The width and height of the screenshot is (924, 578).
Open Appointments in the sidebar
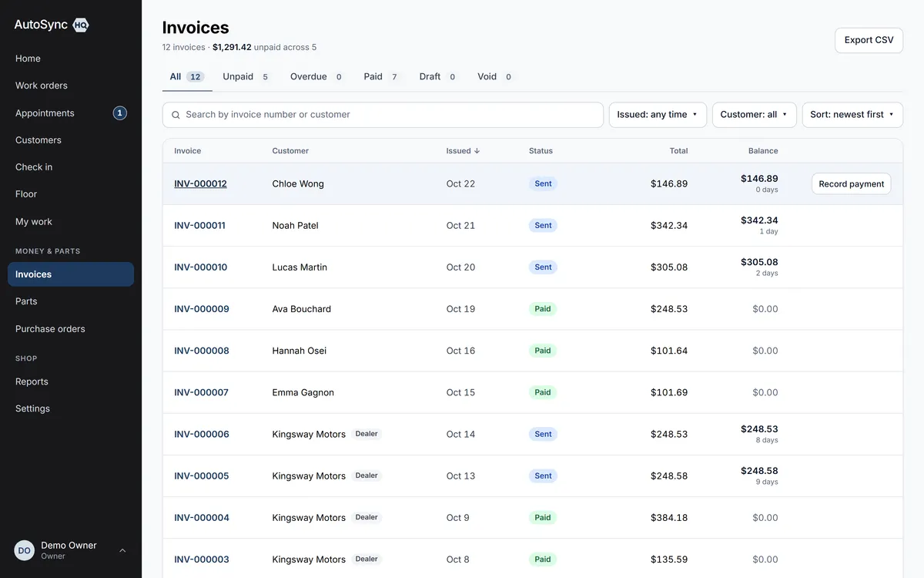[71, 113]
